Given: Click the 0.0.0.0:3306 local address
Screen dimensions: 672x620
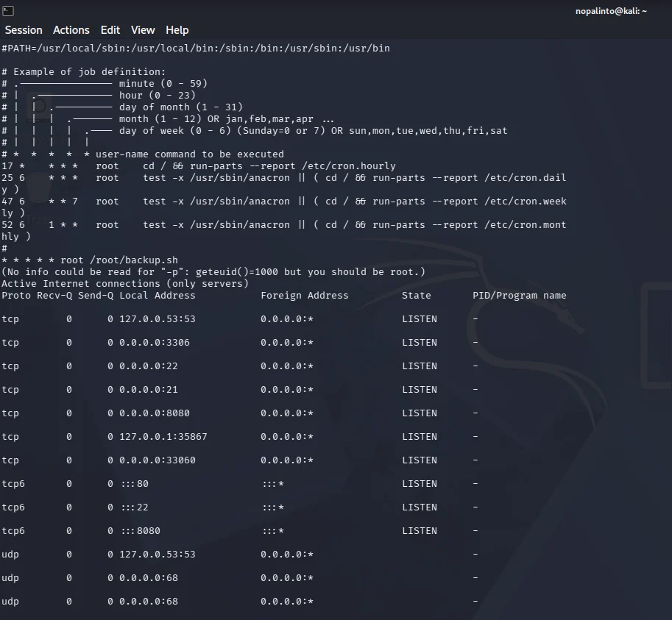Looking at the screenshot, I should [155, 343].
